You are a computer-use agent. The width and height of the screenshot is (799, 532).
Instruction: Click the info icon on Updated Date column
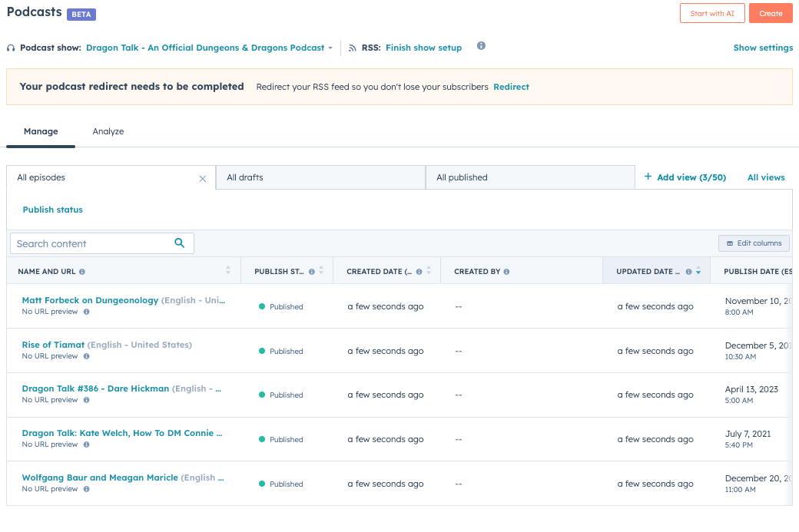[x=688, y=272]
